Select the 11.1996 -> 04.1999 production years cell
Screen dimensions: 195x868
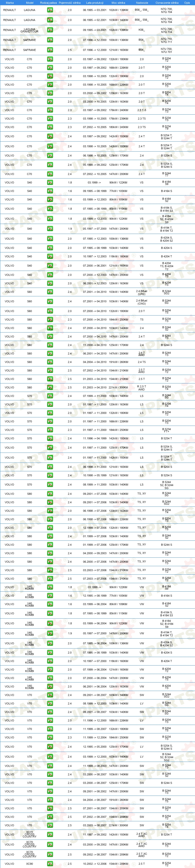95,438
